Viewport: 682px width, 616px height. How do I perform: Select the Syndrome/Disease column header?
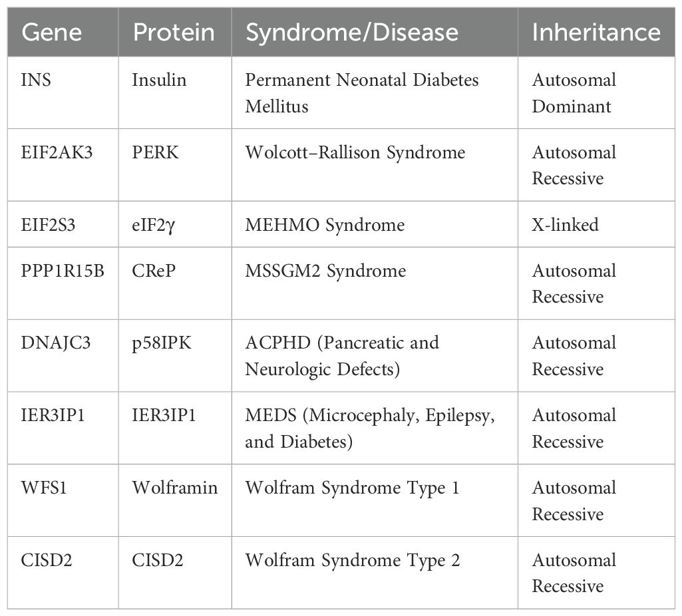(352, 33)
